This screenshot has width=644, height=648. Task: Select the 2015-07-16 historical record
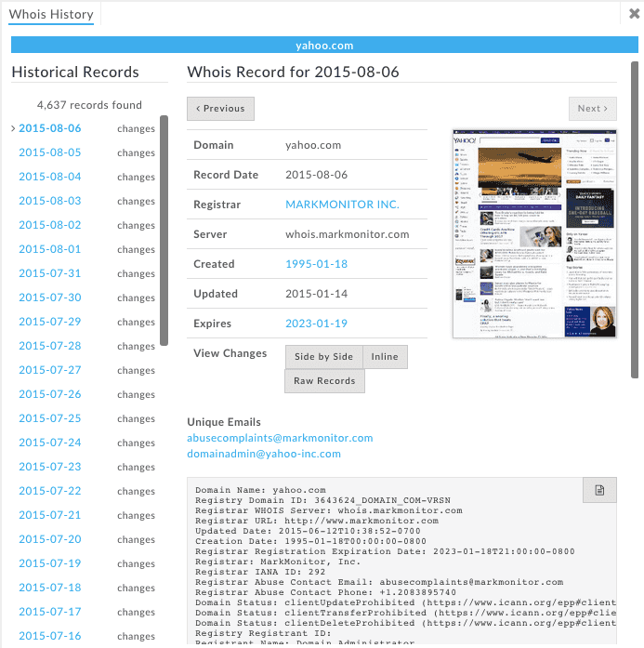tap(50, 636)
